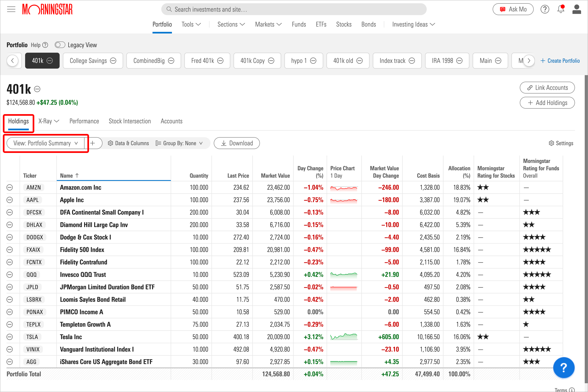Open the Settings gear above table
Screen dimensions: 588x392
[561, 143]
